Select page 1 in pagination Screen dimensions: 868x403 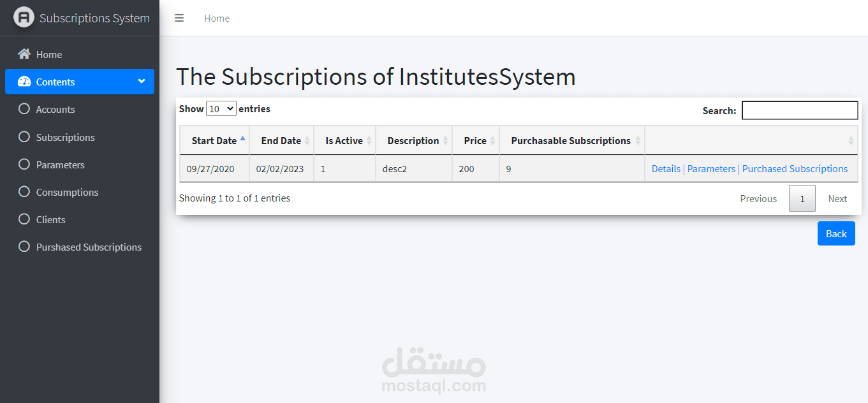(x=802, y=198)
